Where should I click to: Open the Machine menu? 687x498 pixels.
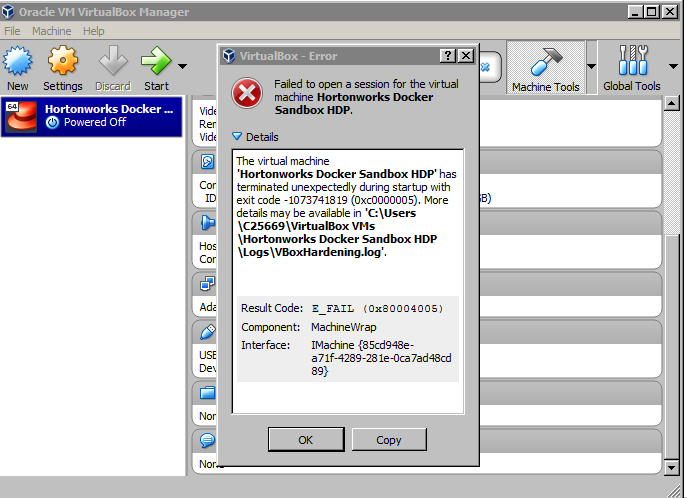tap(51, 31)
